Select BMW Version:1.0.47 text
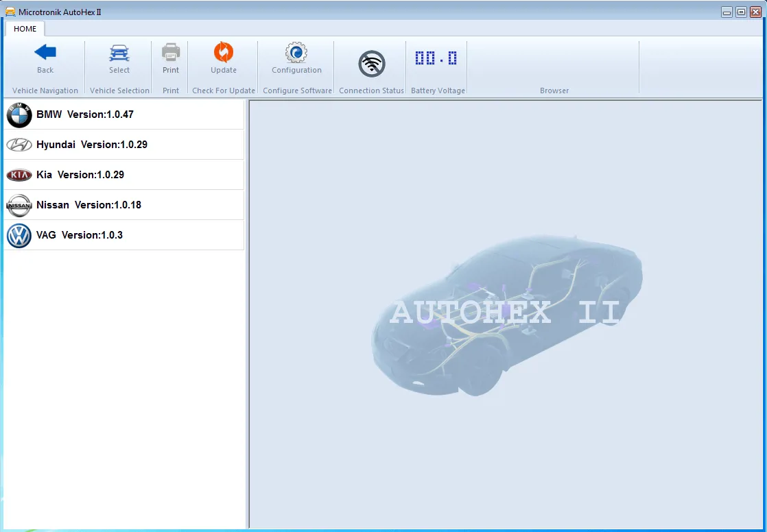Screen dimensions: 767x532 pyautogui.click(x=84, y=114)
